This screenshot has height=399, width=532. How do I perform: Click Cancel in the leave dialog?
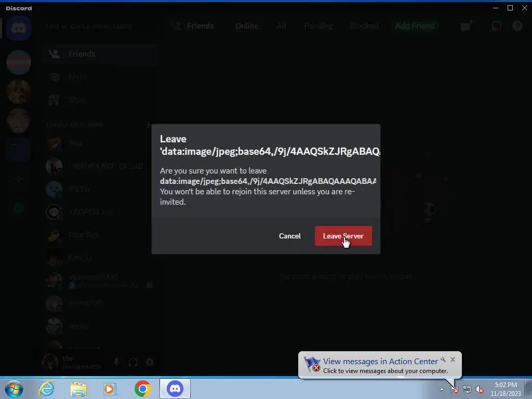pos(290,236)
